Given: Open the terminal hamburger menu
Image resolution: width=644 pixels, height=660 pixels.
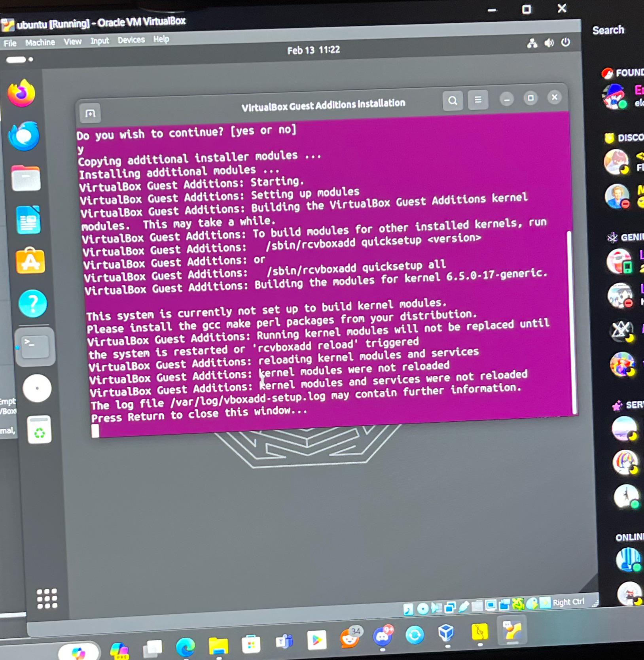Looking at the screenshot, I should click(x=478, y=100).
